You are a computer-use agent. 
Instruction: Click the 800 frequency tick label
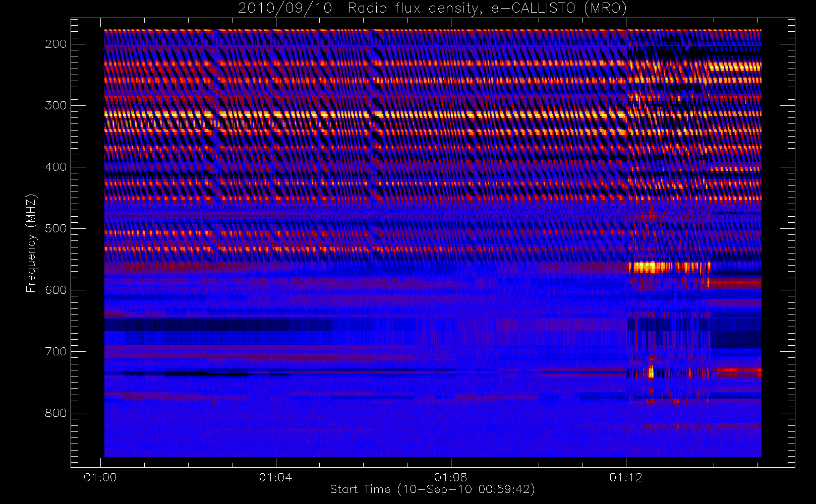click(56, 413)
